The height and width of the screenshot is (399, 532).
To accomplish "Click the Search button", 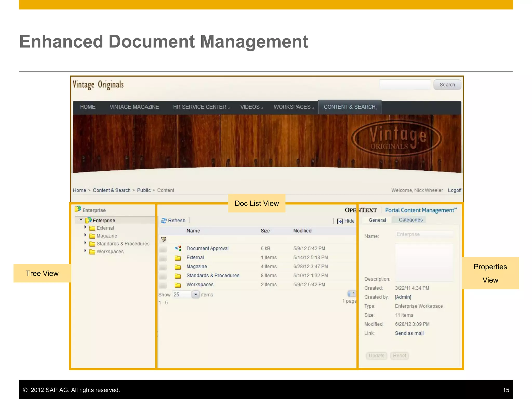I will pyautogui.click(x=447, y=85).
